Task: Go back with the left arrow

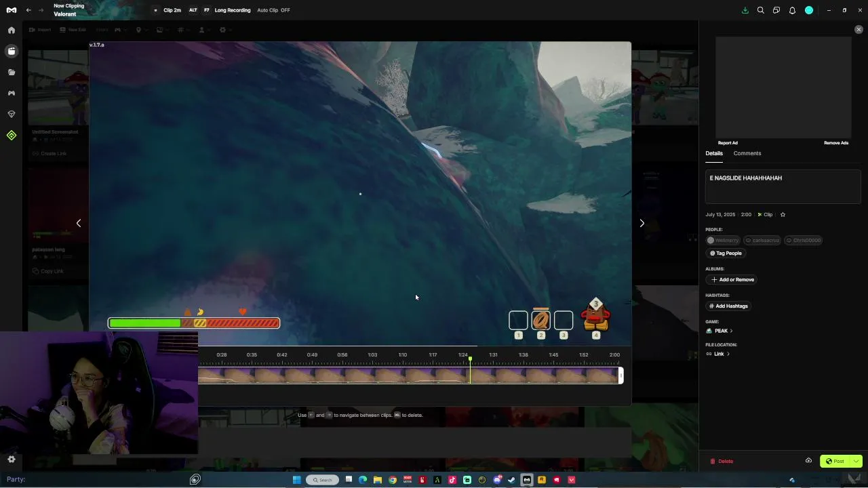Action: pyautogui.click(x=28, y=10)
